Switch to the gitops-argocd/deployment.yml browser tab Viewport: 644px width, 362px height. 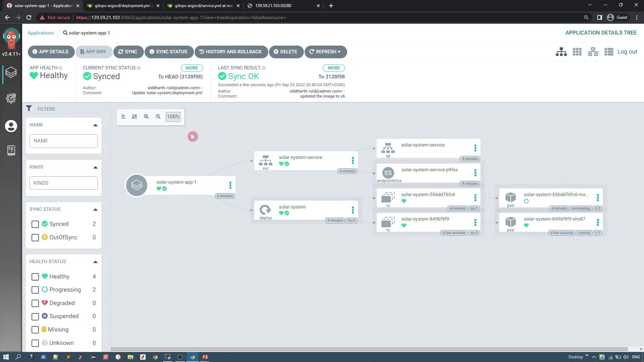tap(123, 6)
